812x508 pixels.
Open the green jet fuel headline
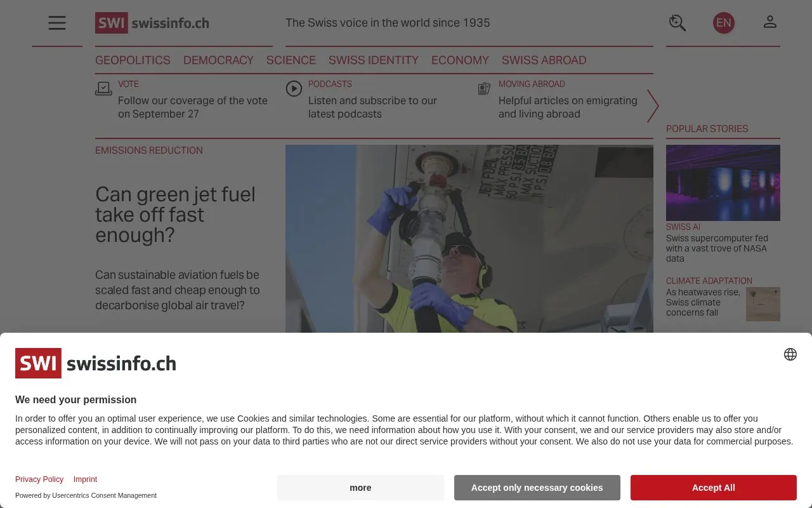(176, 215)
